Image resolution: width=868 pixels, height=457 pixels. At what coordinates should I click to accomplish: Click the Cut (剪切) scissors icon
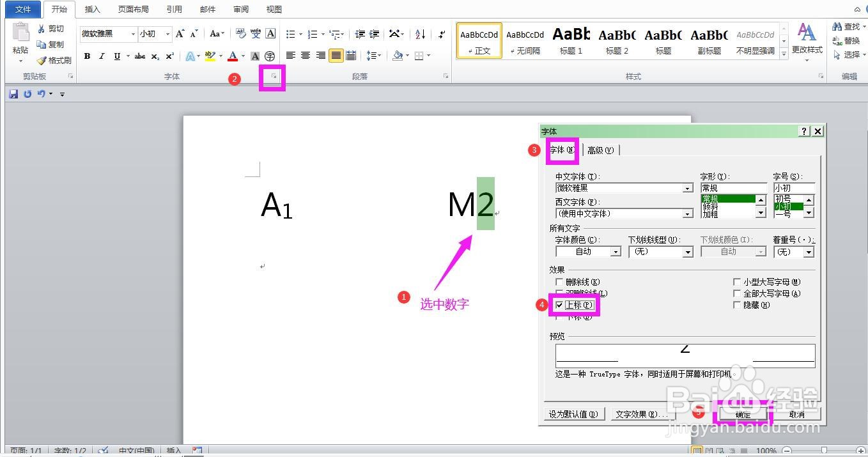point(42,29)
